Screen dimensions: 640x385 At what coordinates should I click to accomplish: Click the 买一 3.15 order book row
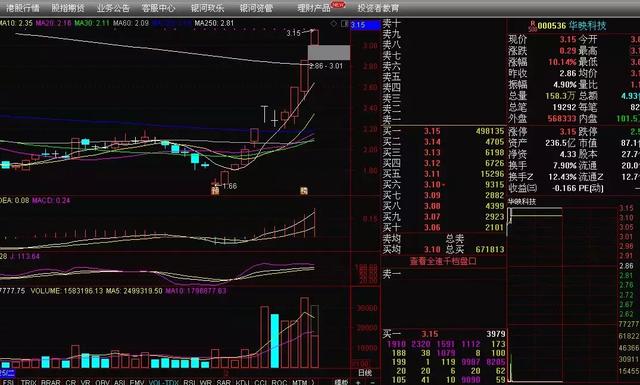[x=444, y=131]
